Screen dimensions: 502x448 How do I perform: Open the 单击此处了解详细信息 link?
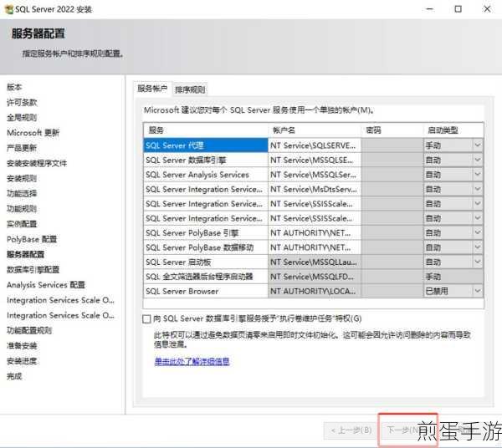192,361
